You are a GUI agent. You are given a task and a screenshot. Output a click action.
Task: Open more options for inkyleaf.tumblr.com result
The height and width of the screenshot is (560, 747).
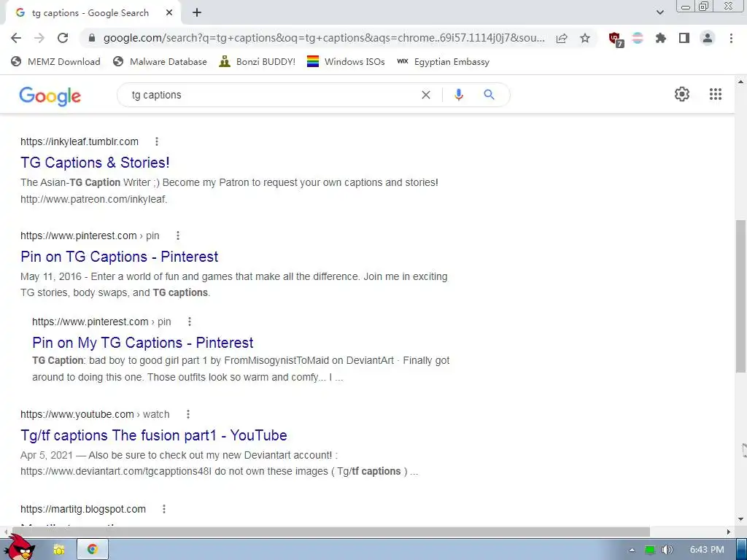157,141
